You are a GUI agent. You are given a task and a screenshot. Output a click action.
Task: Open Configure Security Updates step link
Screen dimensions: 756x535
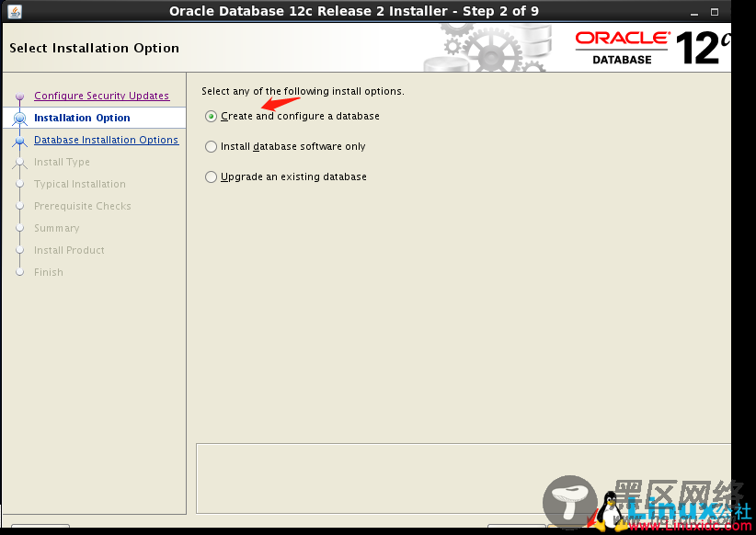pyautogui.click(x=102, y=96)
